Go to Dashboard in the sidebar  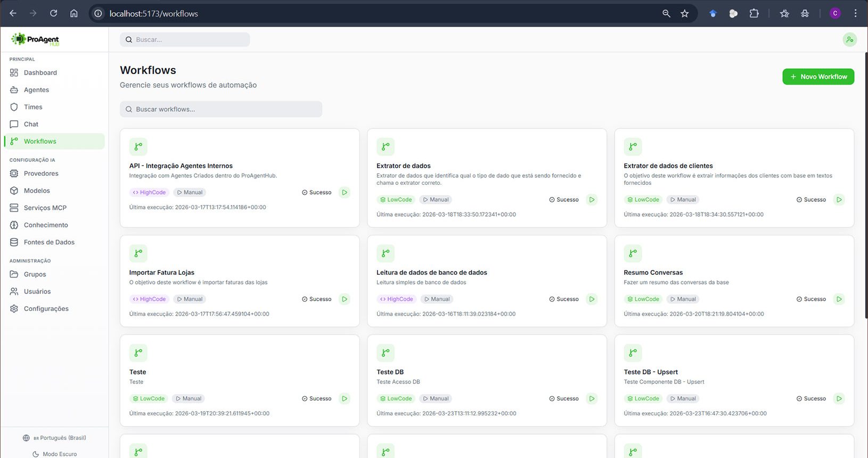pos(40,72)
